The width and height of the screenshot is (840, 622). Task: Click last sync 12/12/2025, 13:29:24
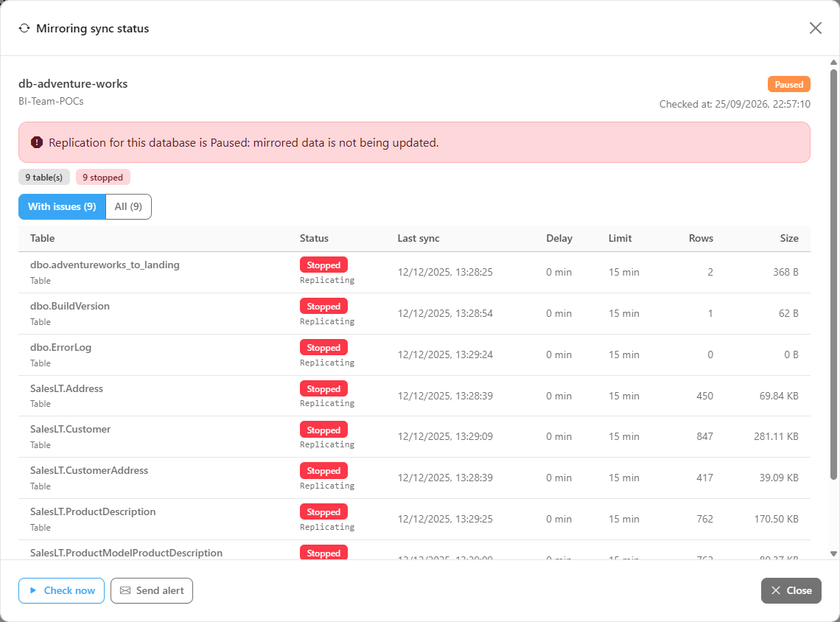pos(444,354)
